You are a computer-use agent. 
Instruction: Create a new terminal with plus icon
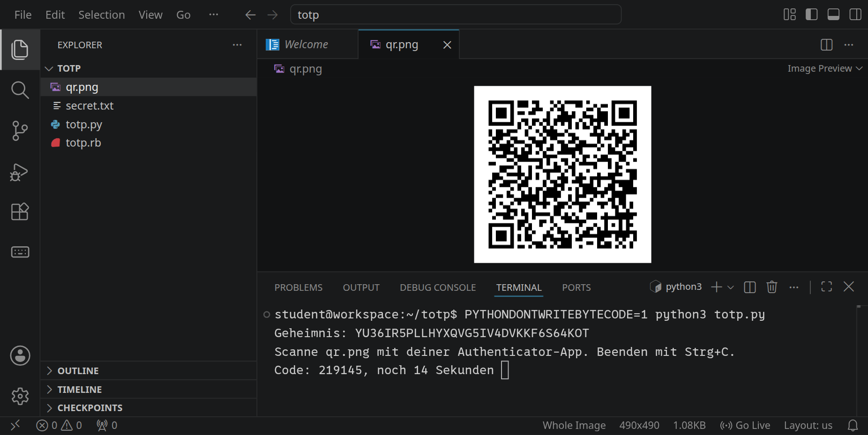716,287
